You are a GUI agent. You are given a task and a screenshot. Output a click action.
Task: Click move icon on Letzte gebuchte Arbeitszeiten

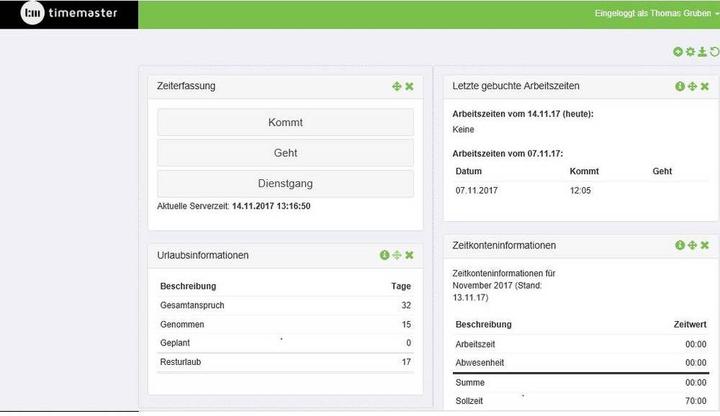coord(692,86)
